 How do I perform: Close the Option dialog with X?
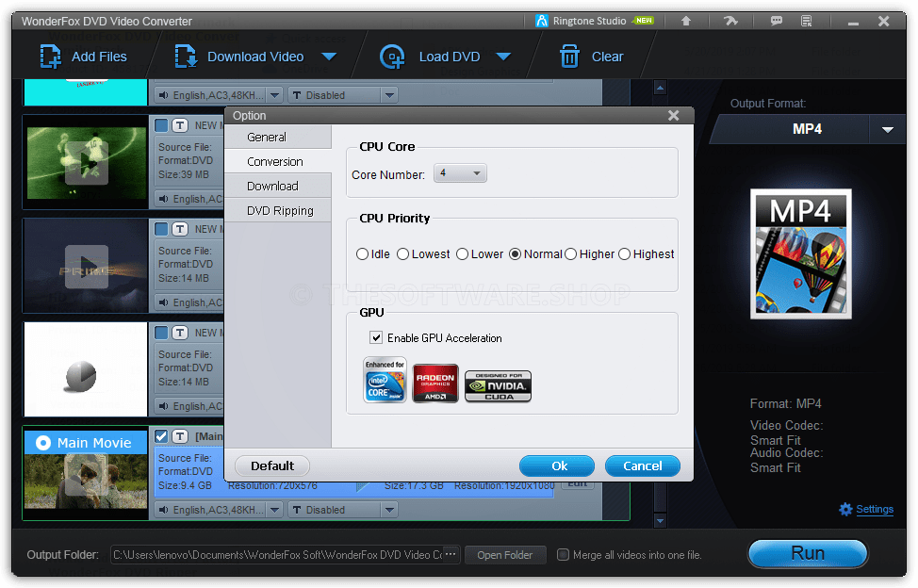coord(673,116)
